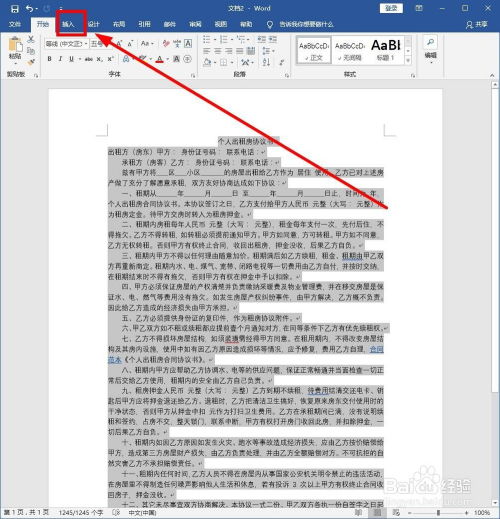500x519 pixels.
Task: Toggle Italic formatting
Action: point(60,59)
